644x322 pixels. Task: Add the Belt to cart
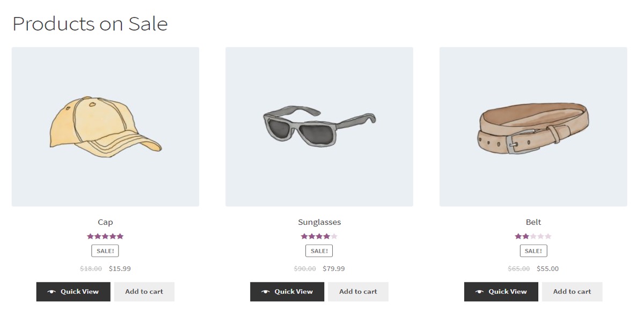[x=572, y=292]
